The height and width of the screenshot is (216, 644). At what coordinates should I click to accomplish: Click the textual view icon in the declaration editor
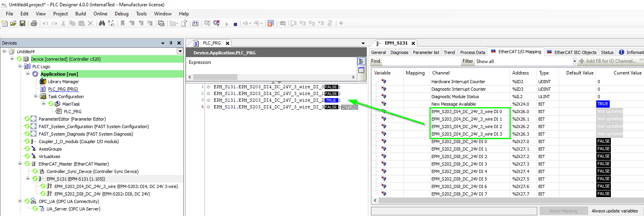pos(361,61)
